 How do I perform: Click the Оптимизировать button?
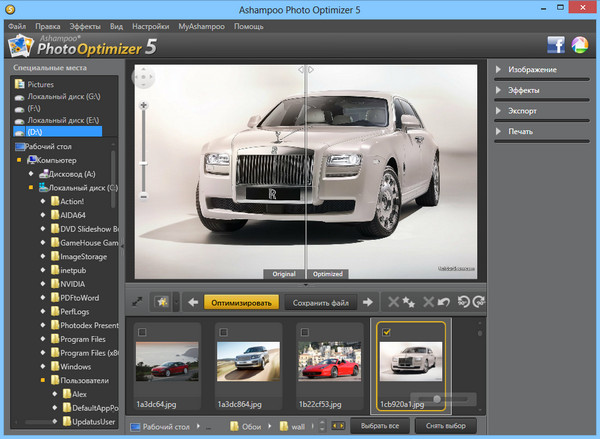pyautogui.click(x=240, y=301)
